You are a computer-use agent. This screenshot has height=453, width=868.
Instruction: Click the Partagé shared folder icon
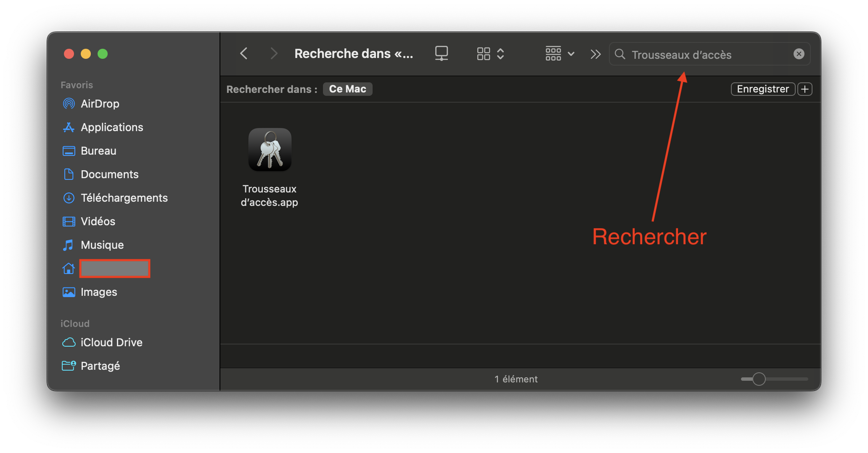pos(69,366)
